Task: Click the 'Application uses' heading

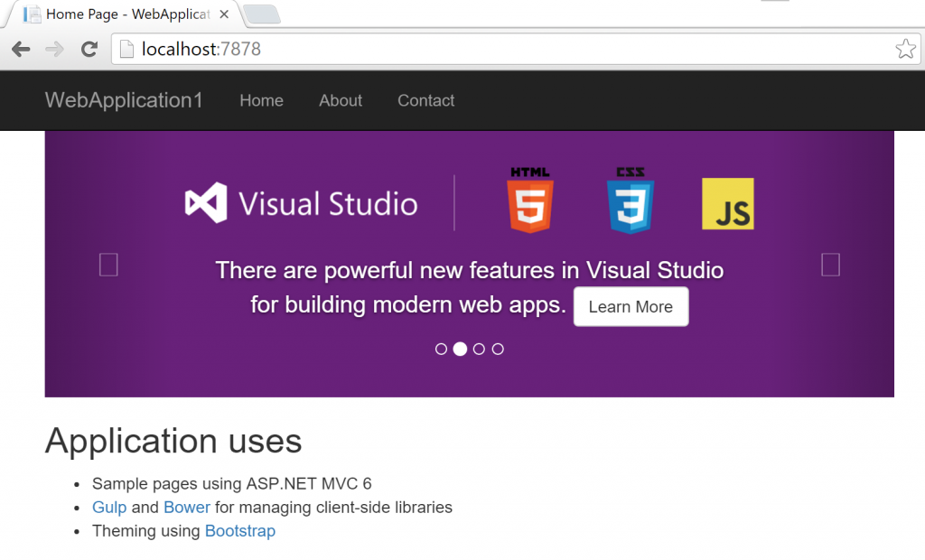Action: 173,441
